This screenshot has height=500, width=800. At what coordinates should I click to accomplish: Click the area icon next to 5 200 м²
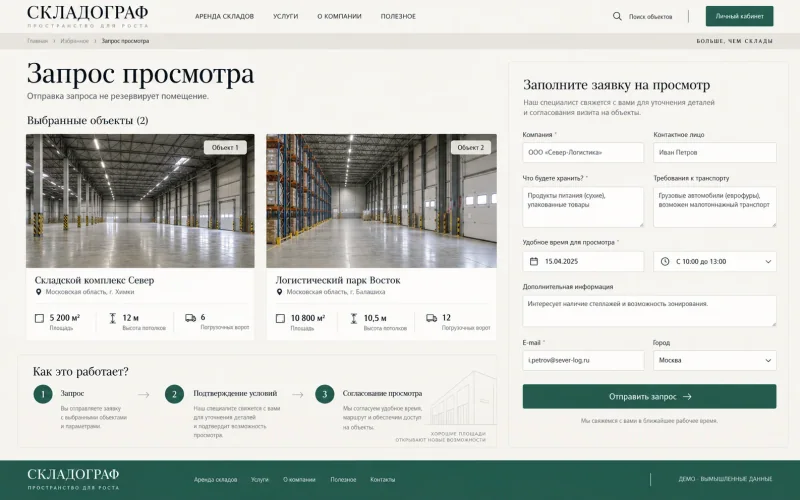[39, 318]
